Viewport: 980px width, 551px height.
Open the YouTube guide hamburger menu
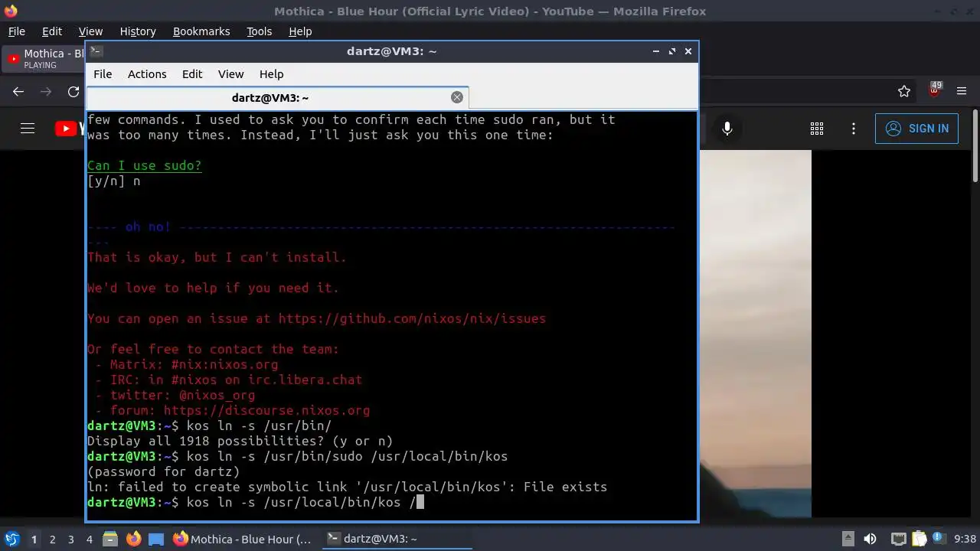click(28, 129)
